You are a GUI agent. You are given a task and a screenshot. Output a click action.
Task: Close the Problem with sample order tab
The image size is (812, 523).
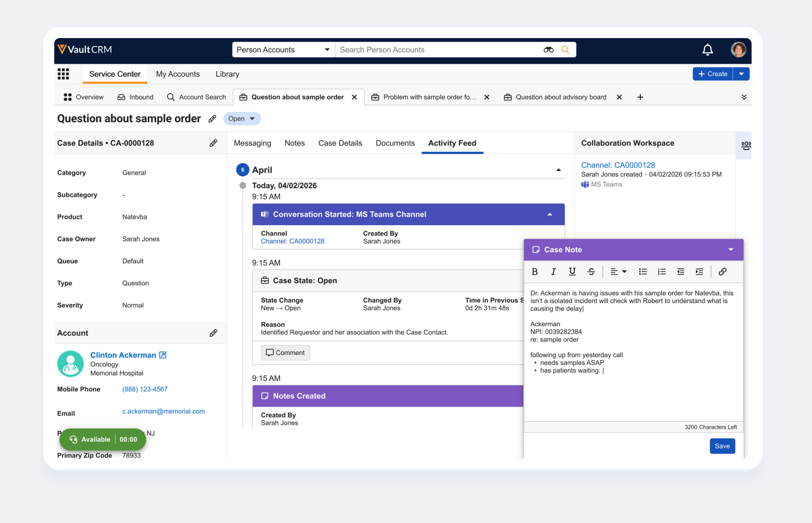pos(487,97)
